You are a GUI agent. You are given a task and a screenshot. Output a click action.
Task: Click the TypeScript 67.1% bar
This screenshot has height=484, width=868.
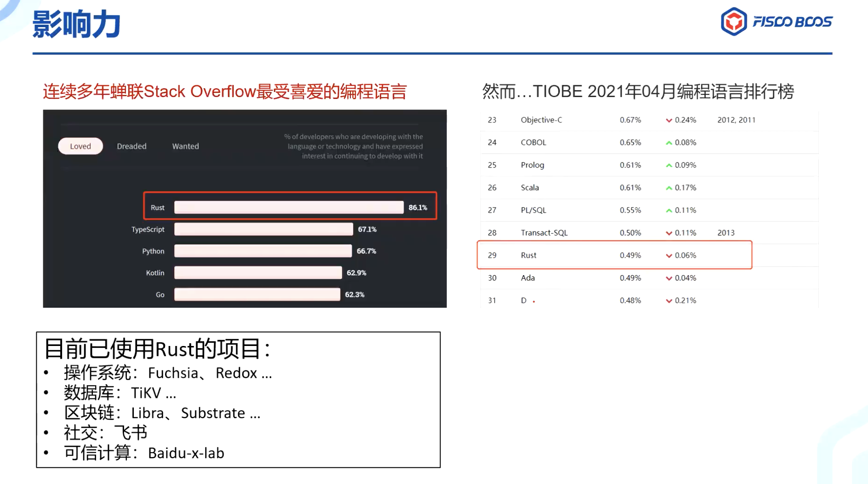click(263, 229)
